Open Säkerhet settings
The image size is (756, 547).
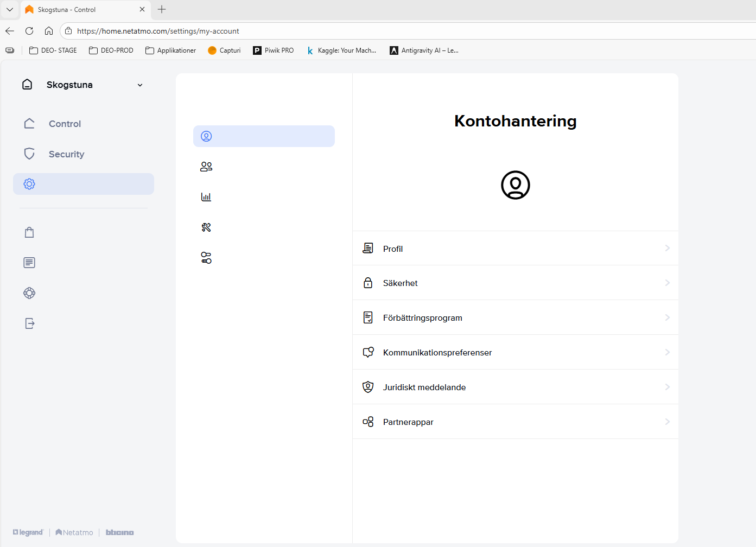[400, 283]
